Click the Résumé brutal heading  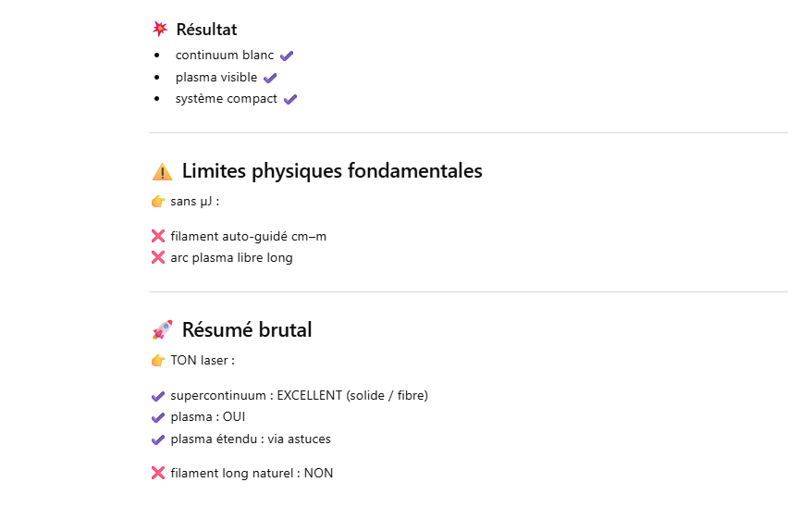(x=247, y=329)
